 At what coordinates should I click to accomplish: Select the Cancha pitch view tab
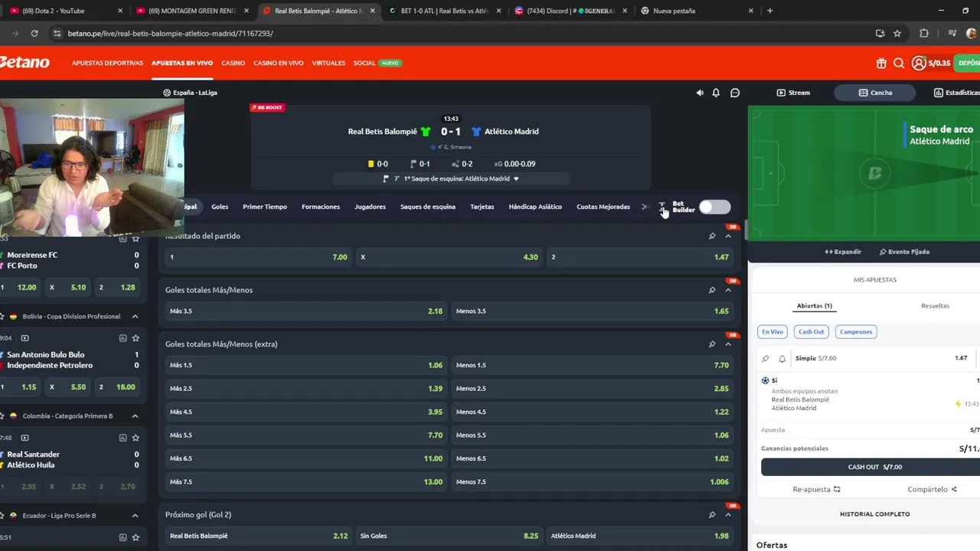pyautogui.click(x=875, y=93)
